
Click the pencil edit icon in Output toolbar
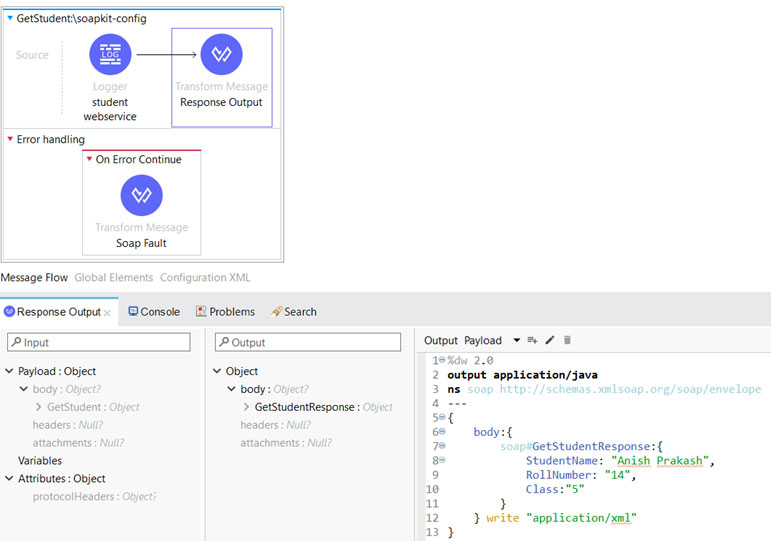550,340
